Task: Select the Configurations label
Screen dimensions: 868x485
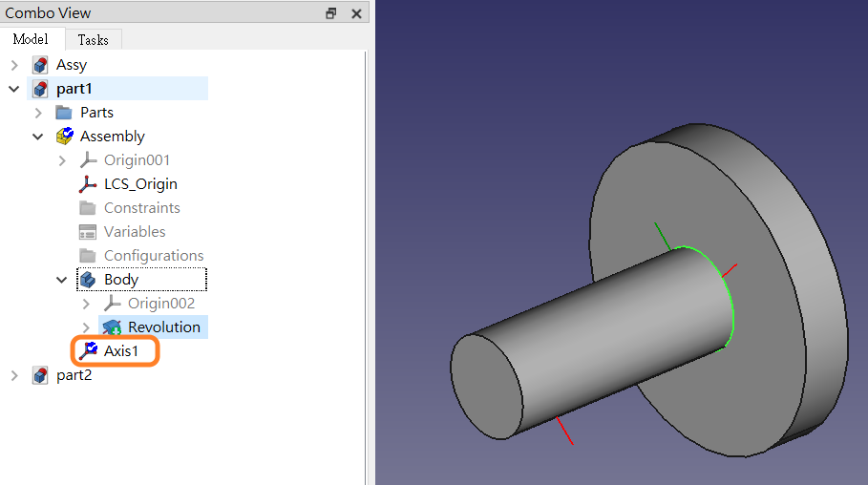Action: (x=154, y=255)
